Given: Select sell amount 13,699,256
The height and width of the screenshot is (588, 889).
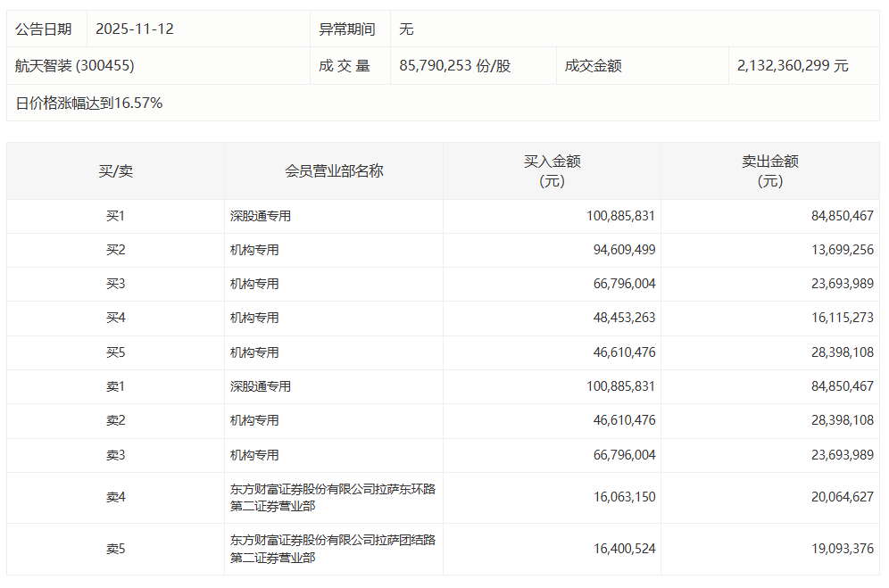Looking at the screenshot, I should 839,250.
